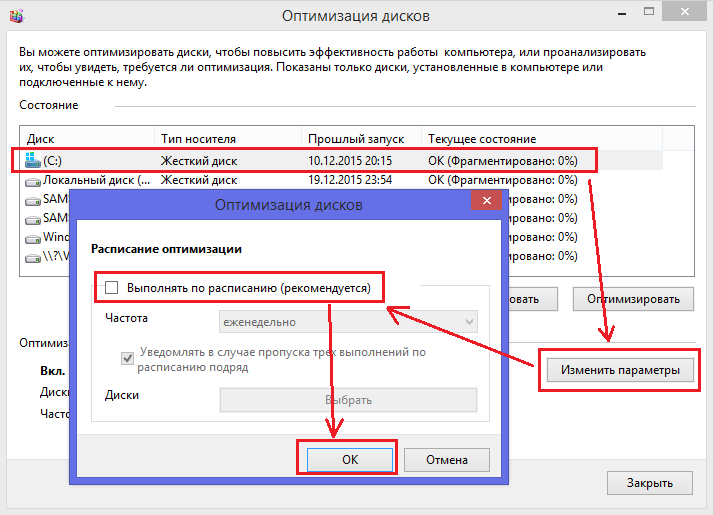Click last run date 19.12.2015 23:54

coord(350,180)
